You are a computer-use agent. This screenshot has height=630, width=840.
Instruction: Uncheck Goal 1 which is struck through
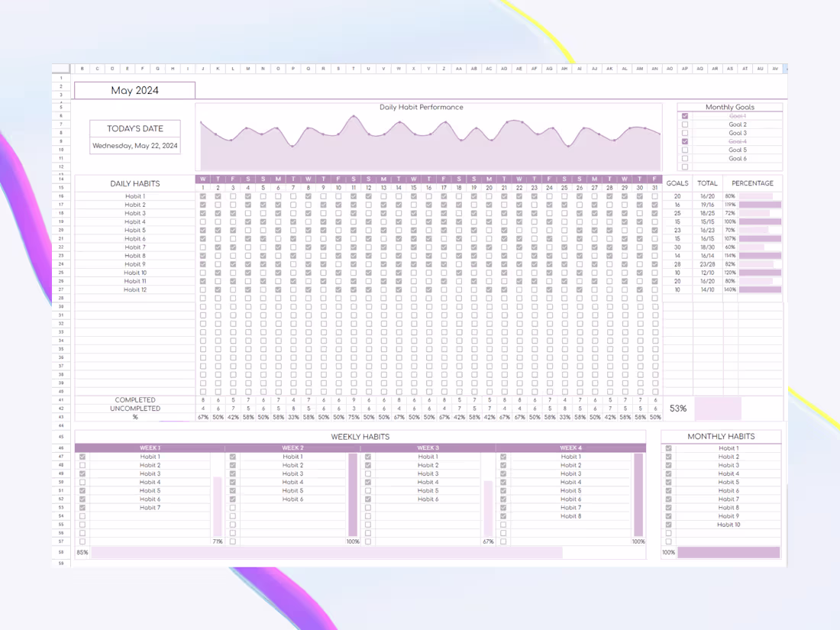click(685, 116)
